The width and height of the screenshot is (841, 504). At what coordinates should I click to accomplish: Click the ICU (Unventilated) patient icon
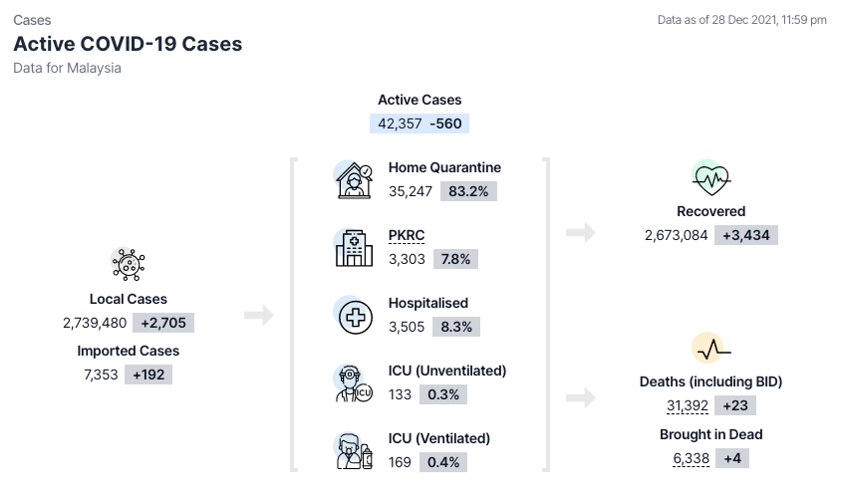353,383
